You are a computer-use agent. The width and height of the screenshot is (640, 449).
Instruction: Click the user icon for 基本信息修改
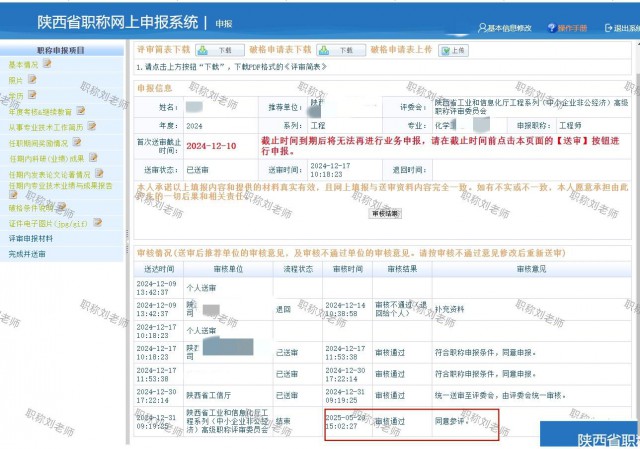(x=480, y=27)
